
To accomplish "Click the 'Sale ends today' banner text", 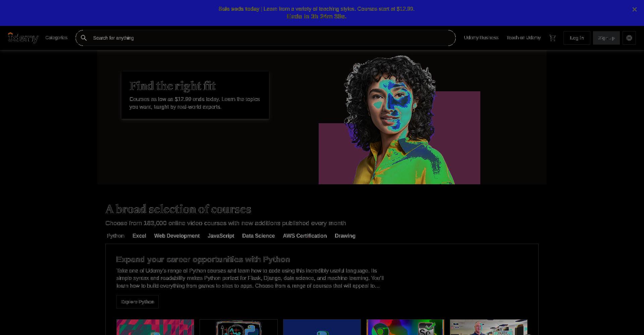I will coord(239,9).
